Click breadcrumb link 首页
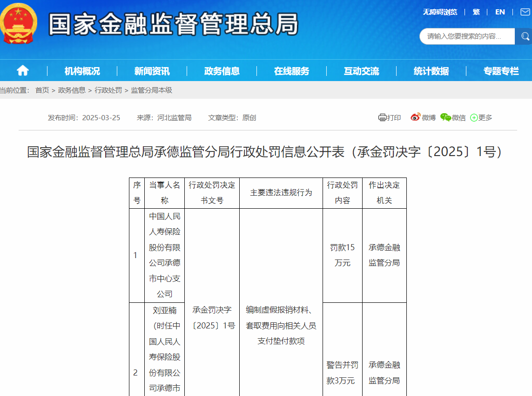Screen dimensions: 532x396 [42, 90]
